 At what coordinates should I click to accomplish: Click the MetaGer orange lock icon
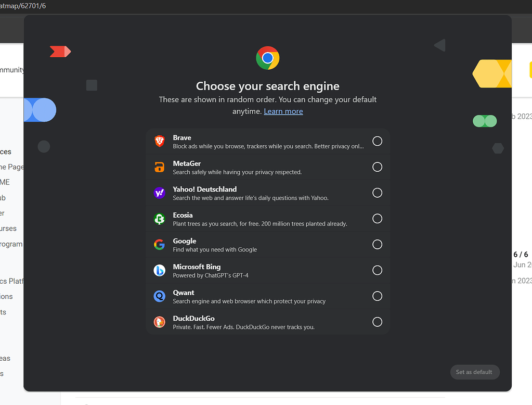coord(159,167)
